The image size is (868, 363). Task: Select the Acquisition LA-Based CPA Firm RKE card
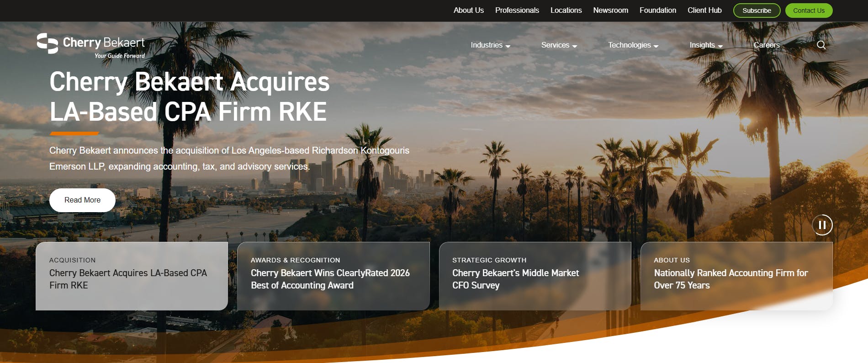132,276
